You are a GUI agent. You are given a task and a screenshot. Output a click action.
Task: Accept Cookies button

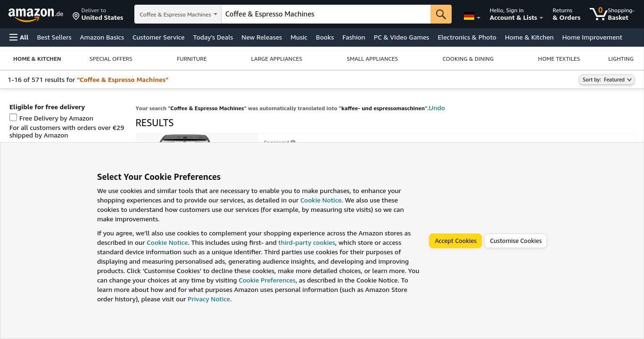pyautogui.click(x=455, y=241)
